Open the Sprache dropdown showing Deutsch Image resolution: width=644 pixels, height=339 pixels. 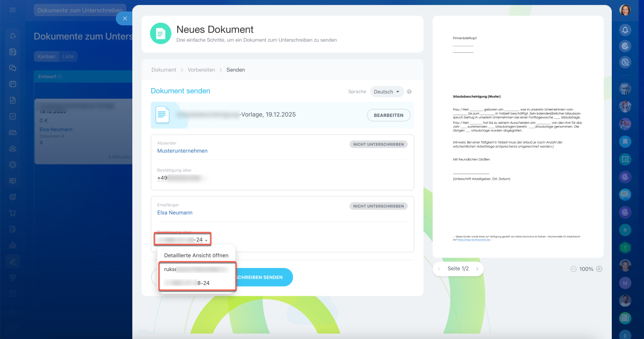coord(387,92)
